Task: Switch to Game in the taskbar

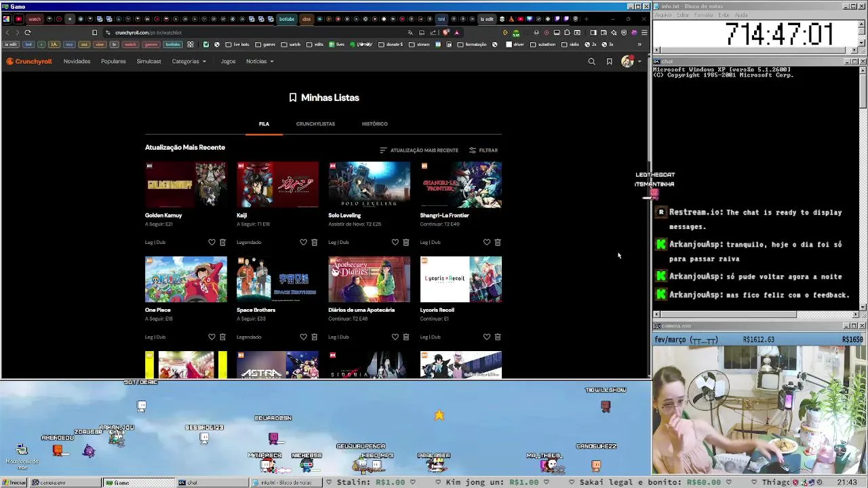Action: [138, 483]
